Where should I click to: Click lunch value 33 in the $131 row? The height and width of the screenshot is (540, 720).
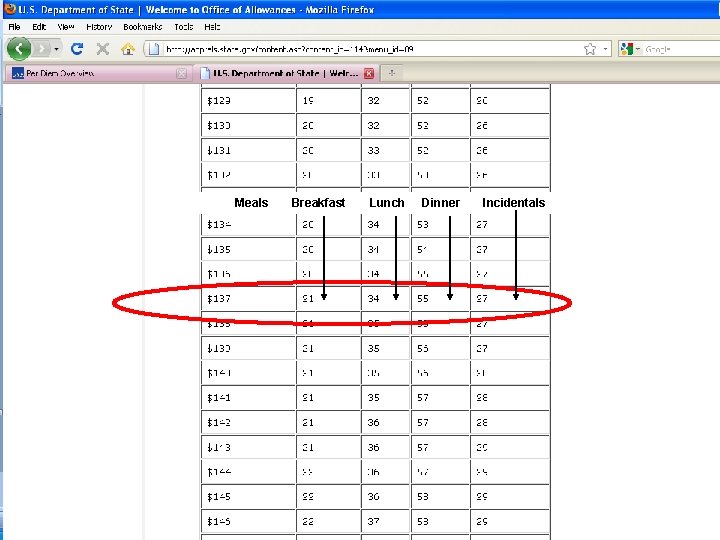[373, 150]
